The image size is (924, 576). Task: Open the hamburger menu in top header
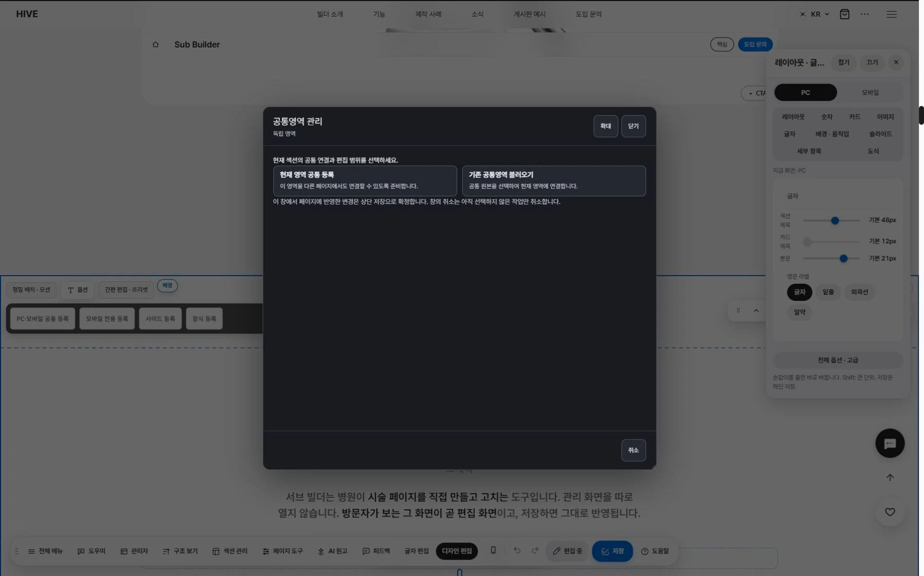(892, 14)
